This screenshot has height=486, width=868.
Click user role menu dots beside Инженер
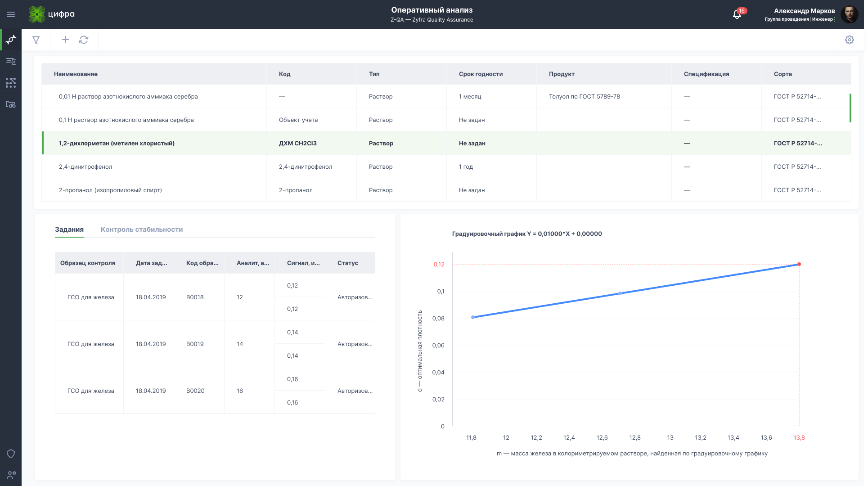[835, 19]
